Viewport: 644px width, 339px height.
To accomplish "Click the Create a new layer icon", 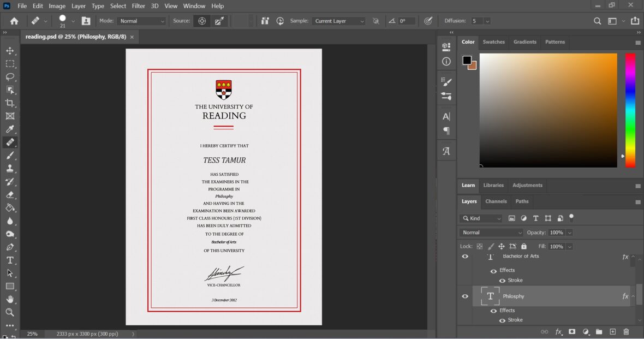I will (612, 331).
